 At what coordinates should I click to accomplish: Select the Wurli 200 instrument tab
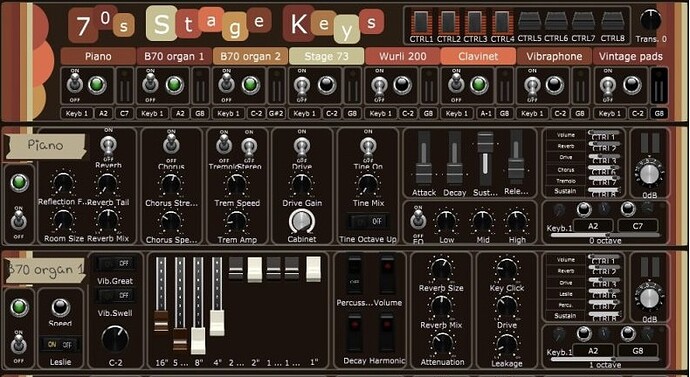(403, 56)
